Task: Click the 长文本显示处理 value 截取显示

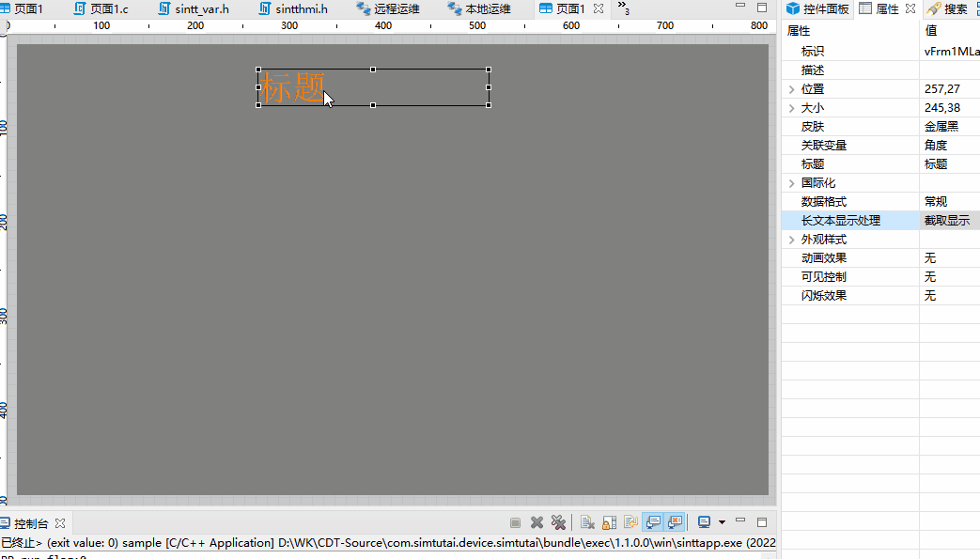Action: tap(947, 221)
